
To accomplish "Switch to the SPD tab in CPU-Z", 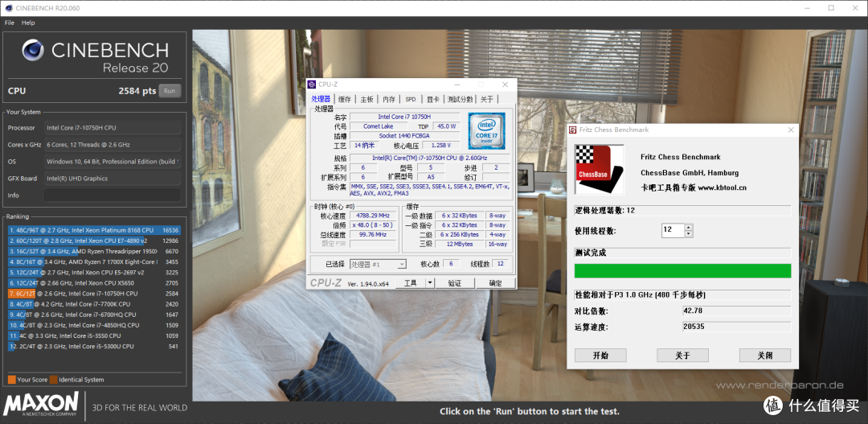I will [410, 99].
